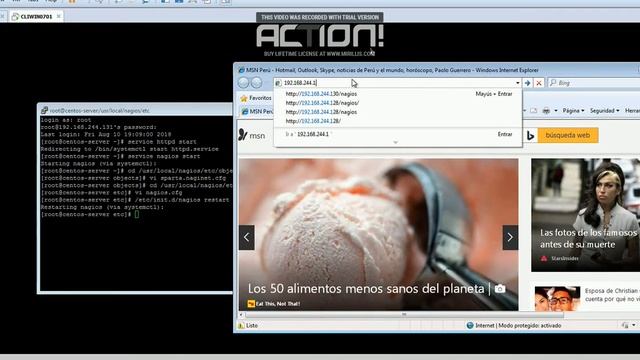
Task: Click the Listo status bar text
Action: (x=251, y=325)
